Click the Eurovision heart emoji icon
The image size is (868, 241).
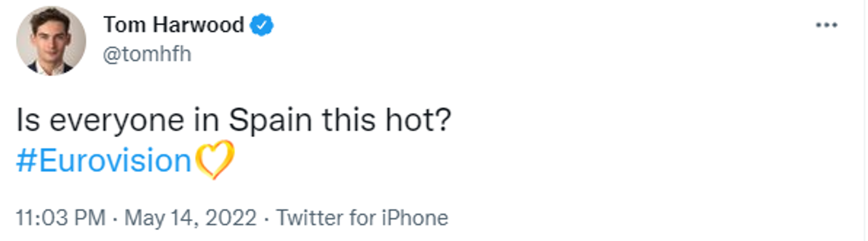click(215, 160)
